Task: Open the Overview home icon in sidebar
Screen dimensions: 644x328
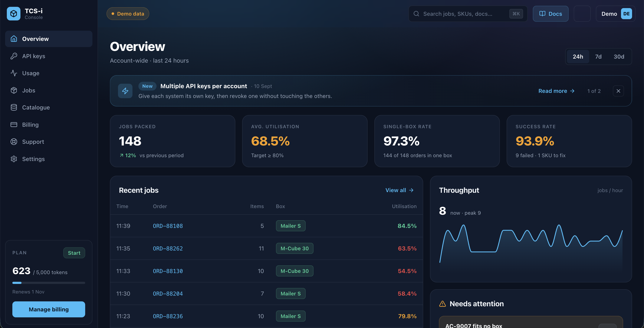Action: click(x=14, y=39)
